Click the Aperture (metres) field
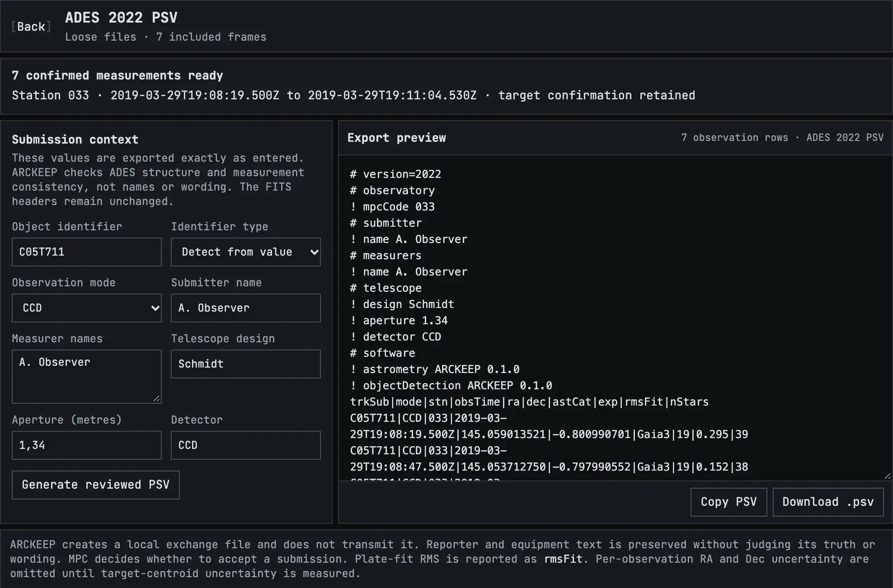Viewport: 893px width, 588px height. coord(87,445)
